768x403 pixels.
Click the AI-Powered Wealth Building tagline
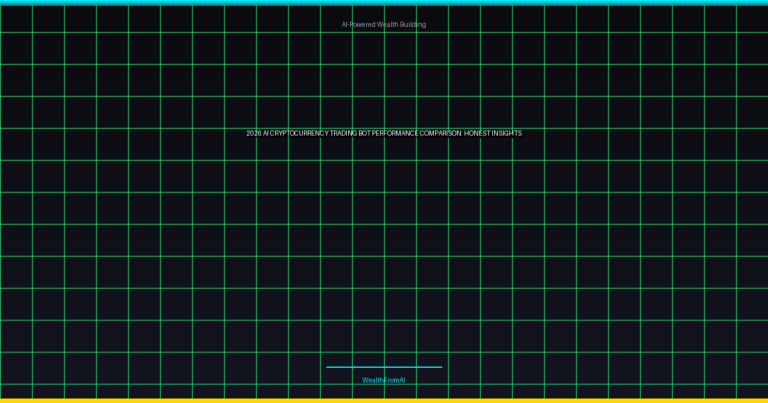(383, 24)
